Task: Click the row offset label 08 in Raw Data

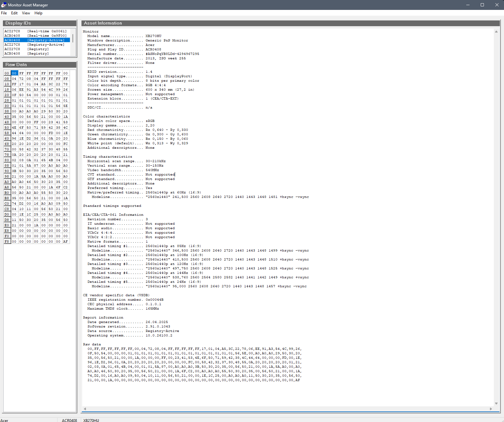Action: point(7,79)
